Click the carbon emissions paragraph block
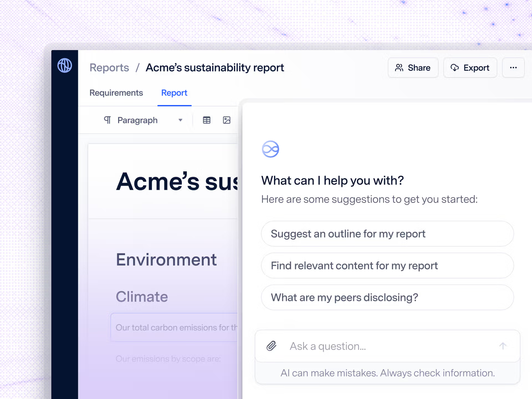This screenshot has height=399, width=532. (x=174, y=327)
